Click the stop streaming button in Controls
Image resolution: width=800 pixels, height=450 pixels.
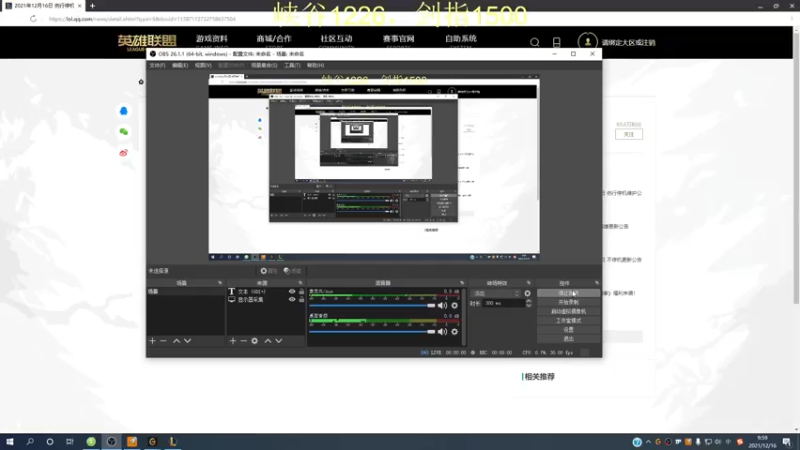click(x=568, y=293)
